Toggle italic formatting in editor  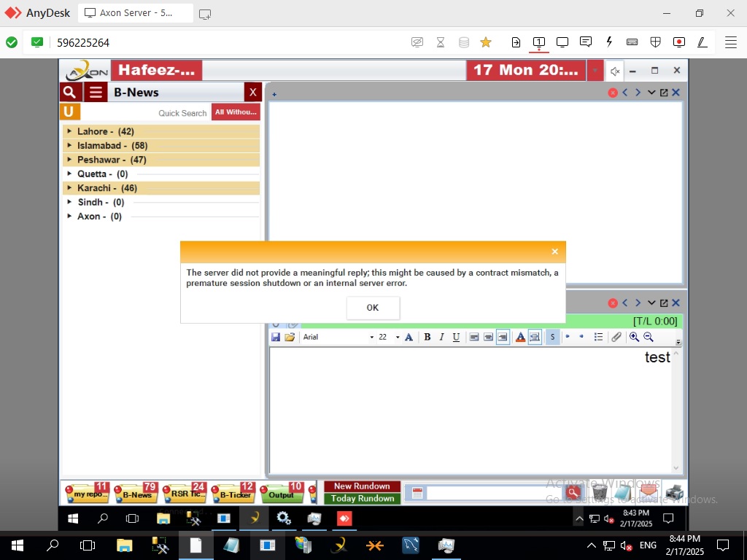[x=441, y=337]
